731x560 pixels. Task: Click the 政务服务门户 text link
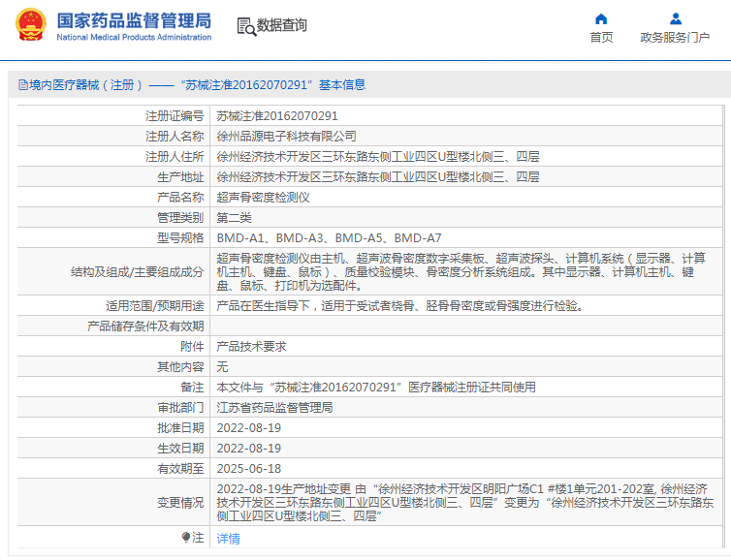point(675,37)
